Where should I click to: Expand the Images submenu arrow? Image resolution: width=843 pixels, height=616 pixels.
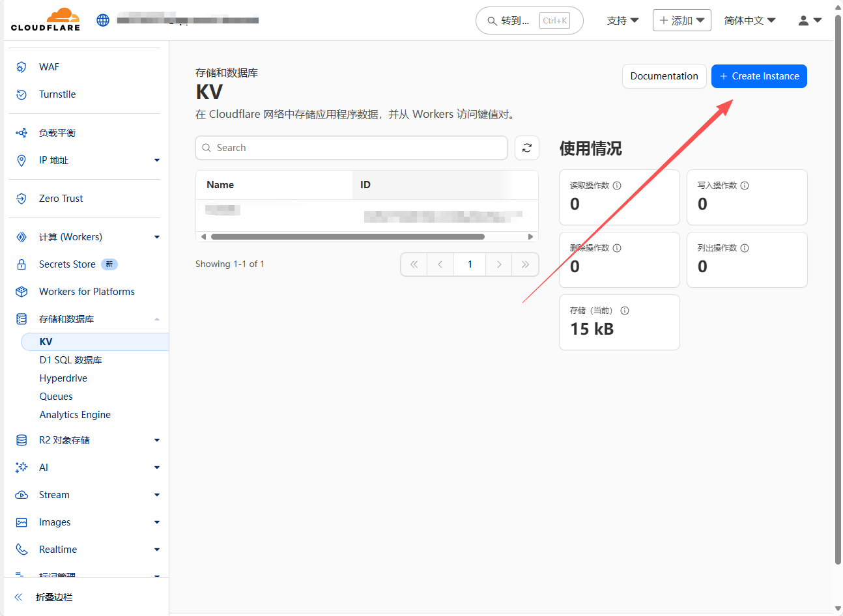pyautogui.click(x=157, y=522)
